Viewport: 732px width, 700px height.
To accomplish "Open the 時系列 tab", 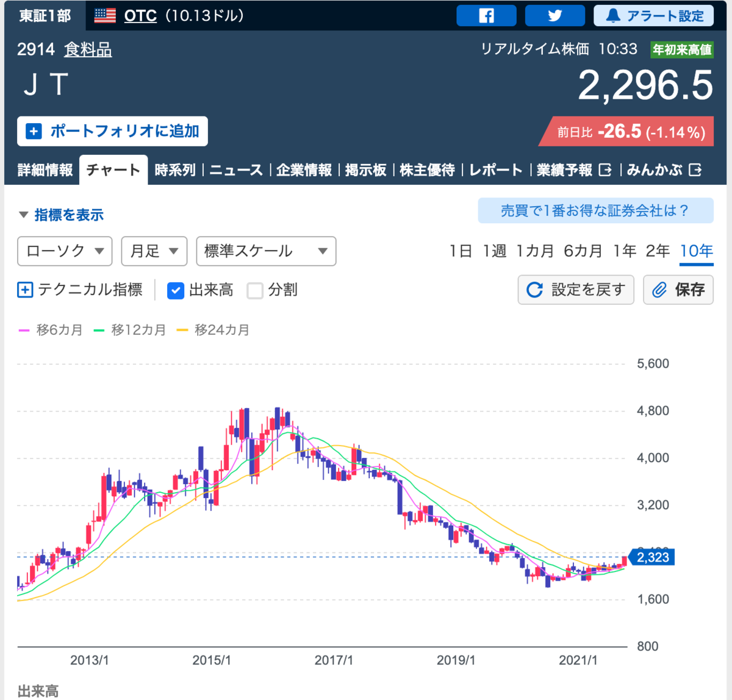I will point(175,170).
